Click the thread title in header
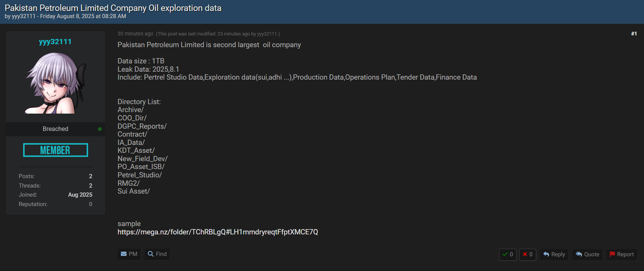The height and width of the screenshot is (271, 644). 113,8
